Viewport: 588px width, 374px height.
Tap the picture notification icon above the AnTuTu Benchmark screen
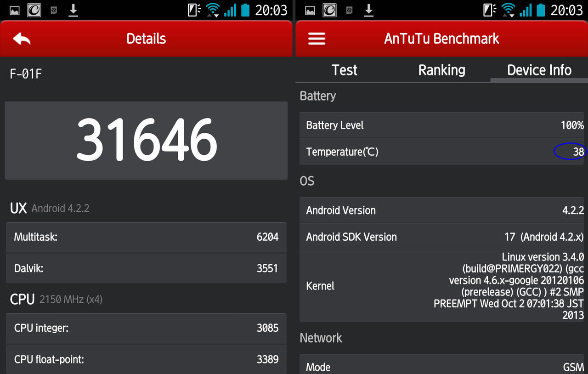pos(310,10)
